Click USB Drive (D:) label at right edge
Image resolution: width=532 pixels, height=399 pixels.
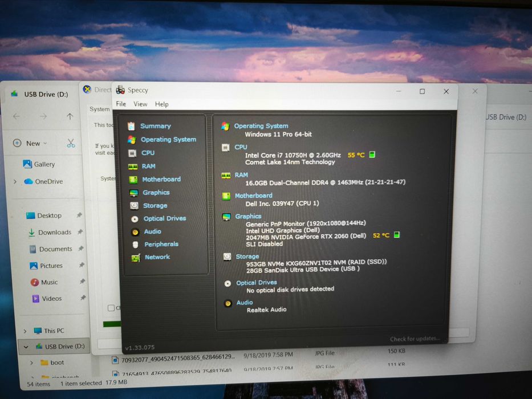click(x=506, y=117)
